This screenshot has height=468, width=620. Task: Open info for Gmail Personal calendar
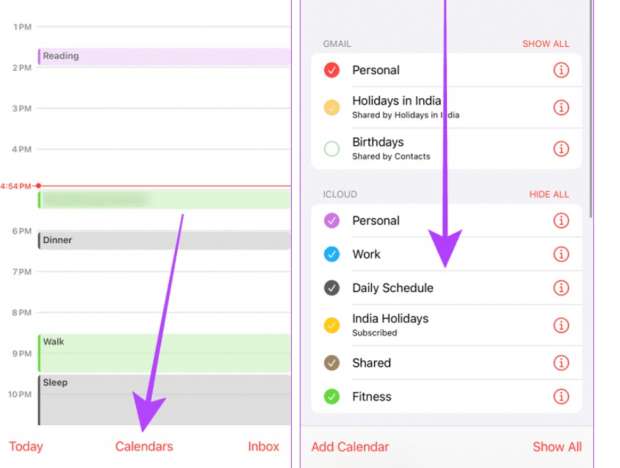click(x=561, y=70)
